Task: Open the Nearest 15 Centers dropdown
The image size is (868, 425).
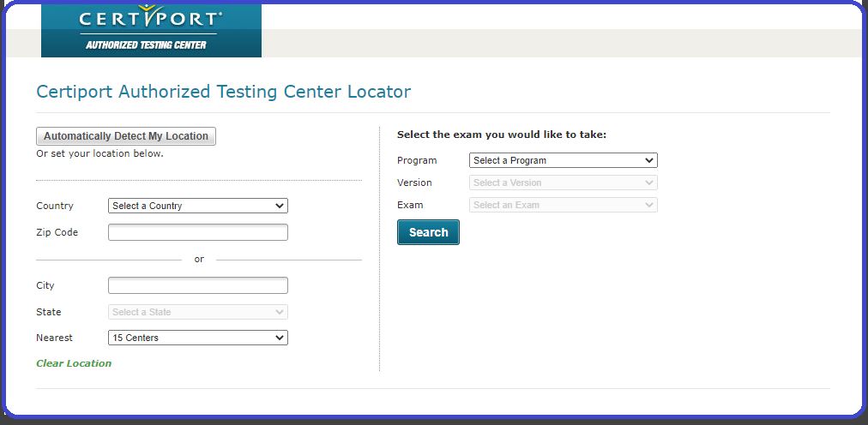Action: [x=198, y=338]
